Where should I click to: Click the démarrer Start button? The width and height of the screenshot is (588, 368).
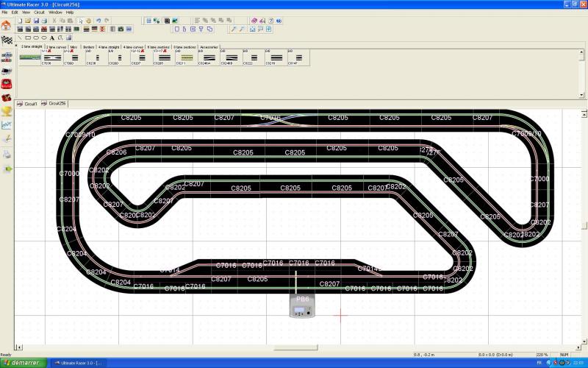(22, 363)
